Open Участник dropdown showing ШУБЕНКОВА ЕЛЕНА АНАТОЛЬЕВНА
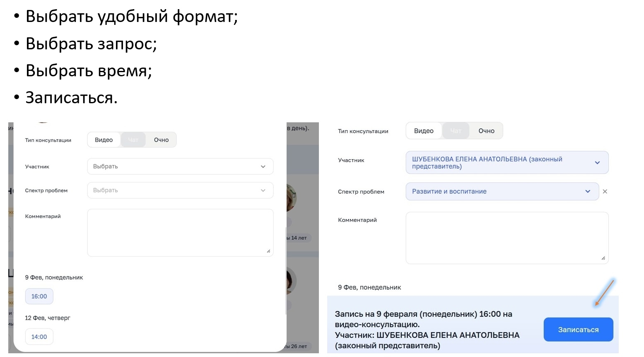This screenshot has height=357, width=644. 507,163
